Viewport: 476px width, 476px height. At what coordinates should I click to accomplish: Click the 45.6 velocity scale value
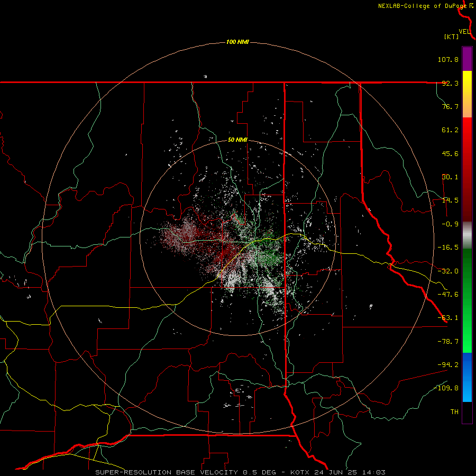(450, 153)
